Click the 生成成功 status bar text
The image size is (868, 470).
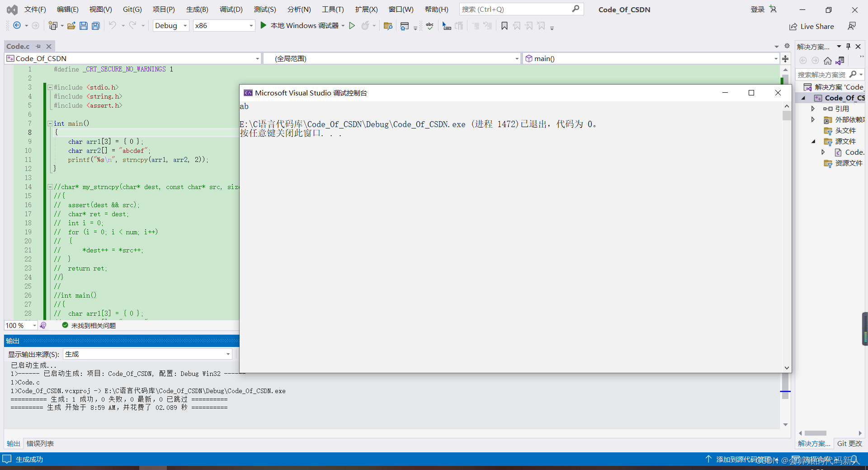pos(29,459)
